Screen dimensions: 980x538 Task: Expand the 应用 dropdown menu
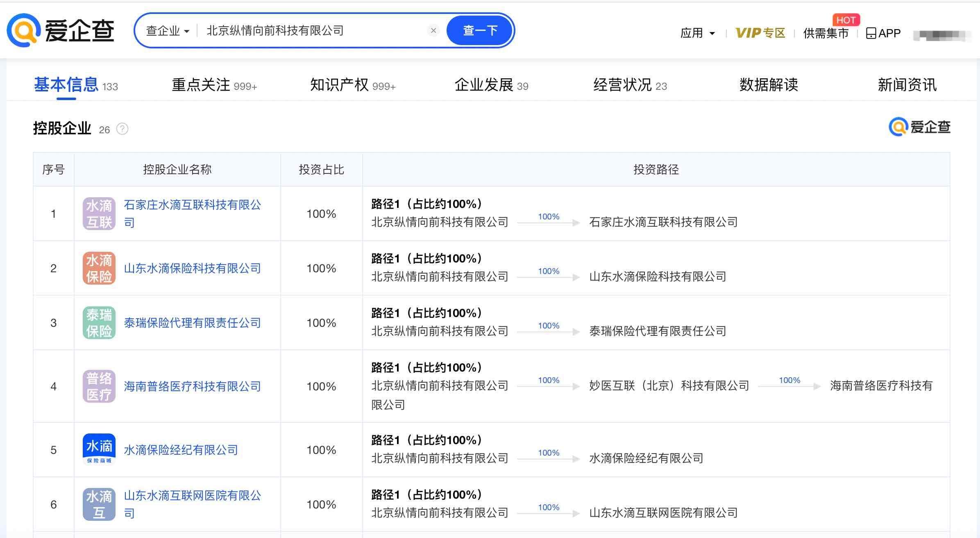[698, 33]
